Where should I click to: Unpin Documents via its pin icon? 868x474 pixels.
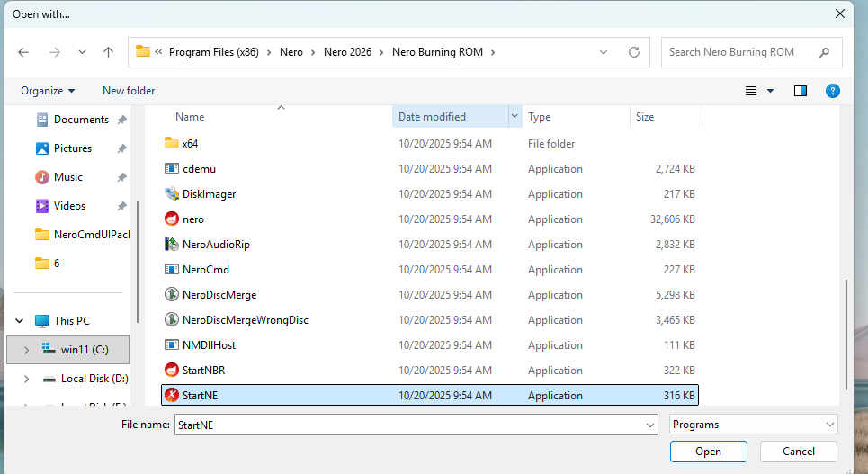121,120
